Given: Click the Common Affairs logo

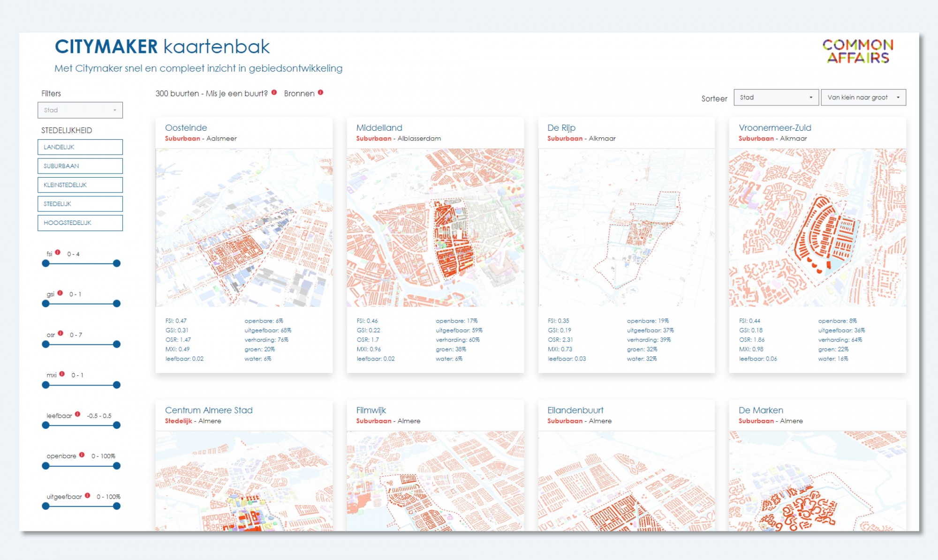Looking at the screenshot, I should click(858, 51).
